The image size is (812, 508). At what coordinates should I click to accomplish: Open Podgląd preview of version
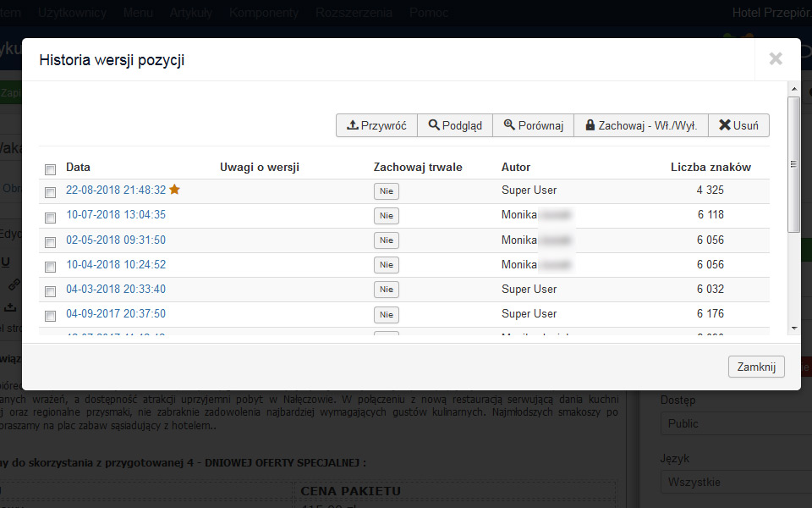(455, 125)
